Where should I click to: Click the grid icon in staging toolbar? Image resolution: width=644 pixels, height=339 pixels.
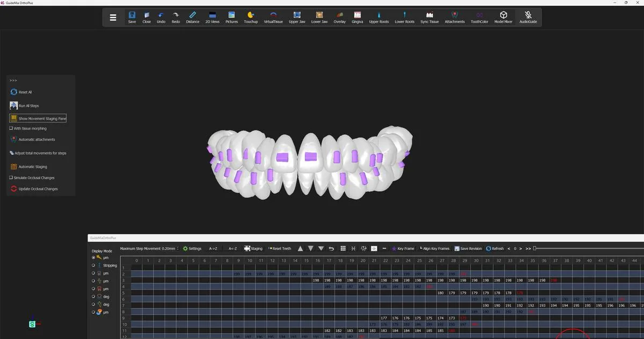coord(343,249)
